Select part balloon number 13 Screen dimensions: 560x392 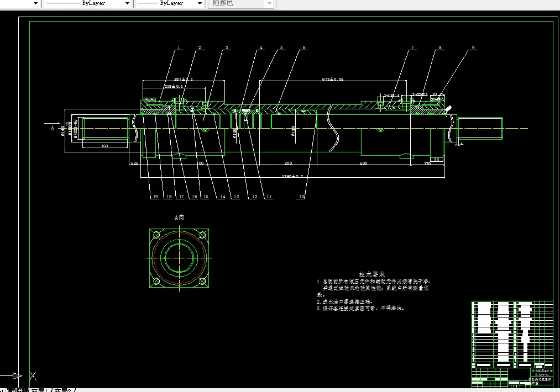[236, 197]
